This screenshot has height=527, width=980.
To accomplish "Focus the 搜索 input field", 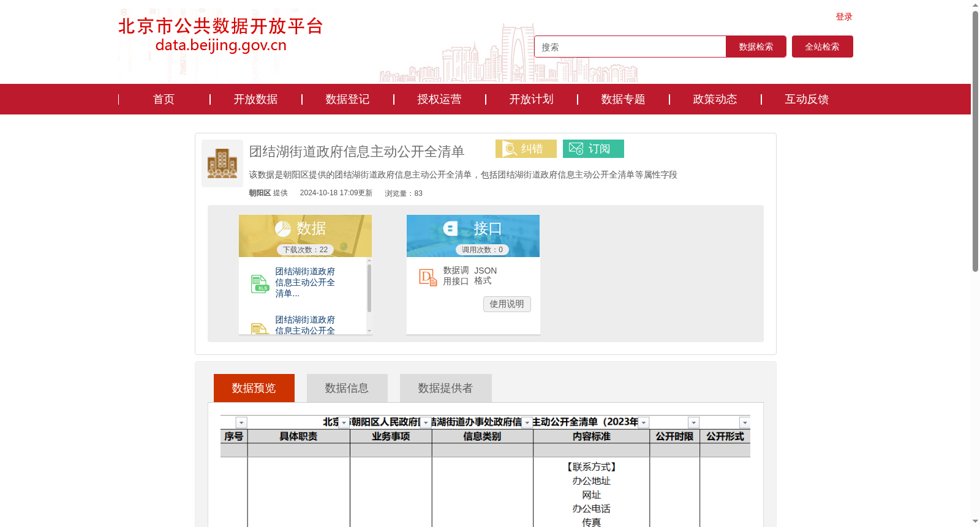I will click(630, 47).
